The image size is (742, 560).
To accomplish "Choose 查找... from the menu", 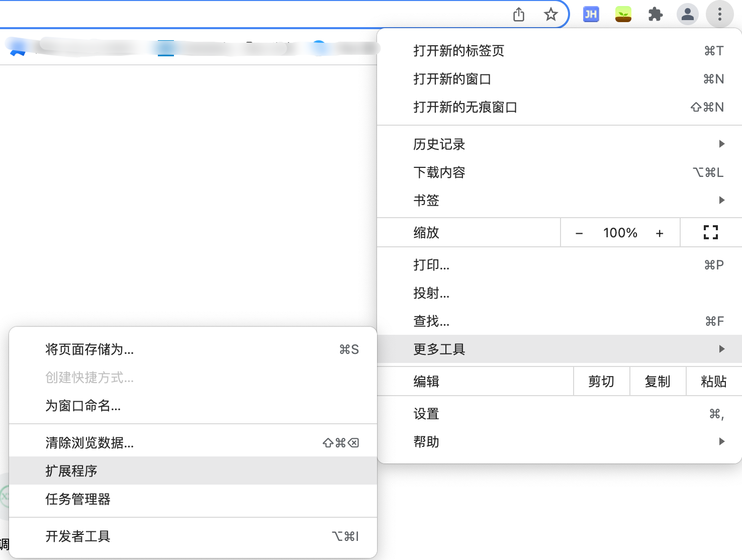I will click(560, 321).
